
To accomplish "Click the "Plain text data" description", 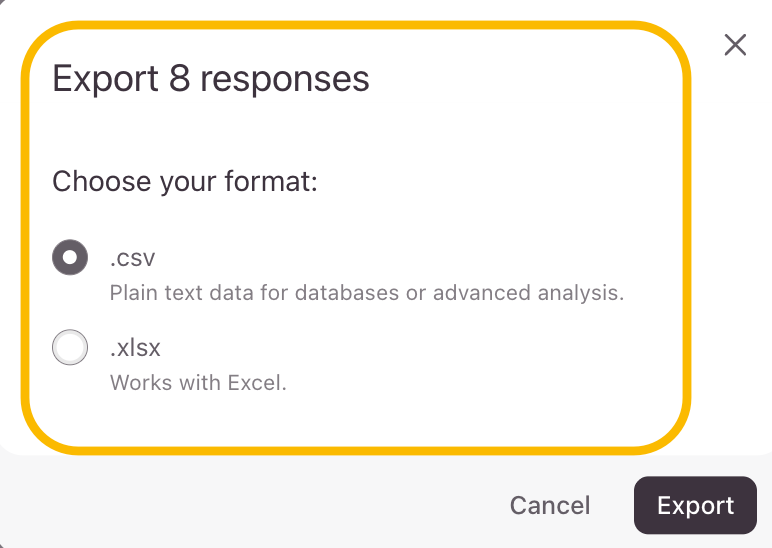I will [x=366, y=293].
